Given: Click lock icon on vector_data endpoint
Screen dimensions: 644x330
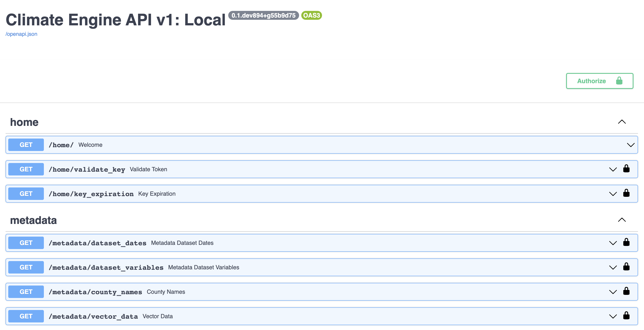Looking at the screenshot, I should point(626,316).
